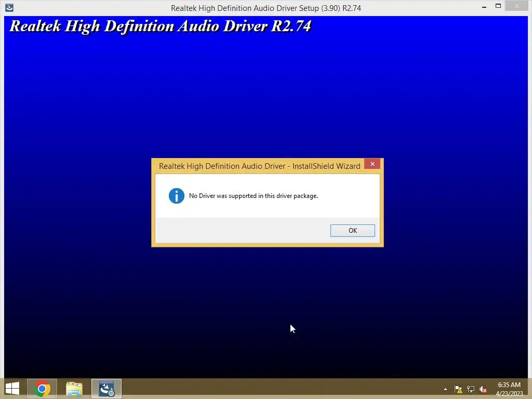
Task: Click the Realtek High Definition Audio Driver R2.74 heading
Action: tap(160, 26)
